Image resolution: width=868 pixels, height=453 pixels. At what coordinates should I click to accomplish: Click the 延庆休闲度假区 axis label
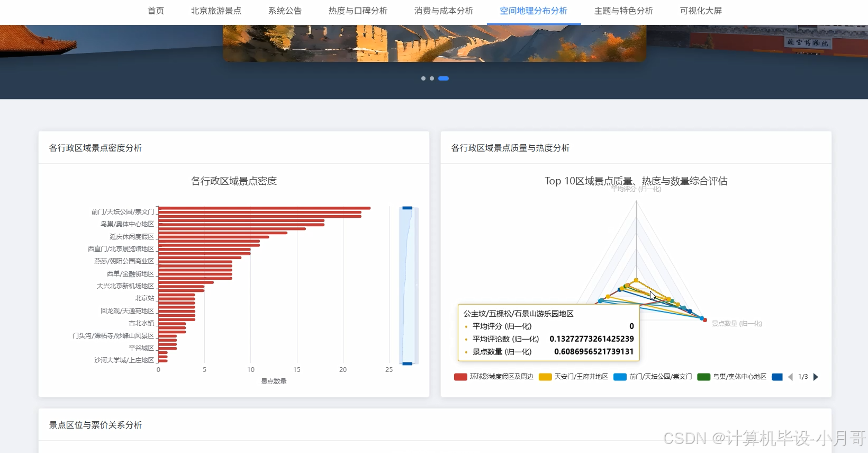(132, 236)
